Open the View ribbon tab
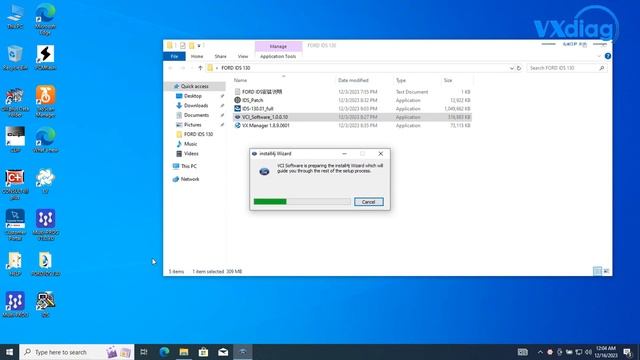This screenshot has width=640, height=360. click(x=243, y=56)
